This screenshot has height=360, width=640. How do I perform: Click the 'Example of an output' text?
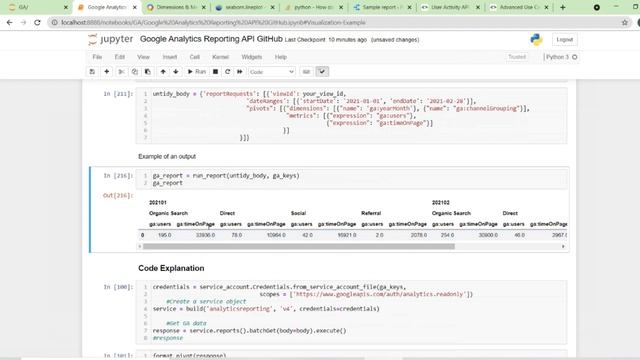pos(167,156)
